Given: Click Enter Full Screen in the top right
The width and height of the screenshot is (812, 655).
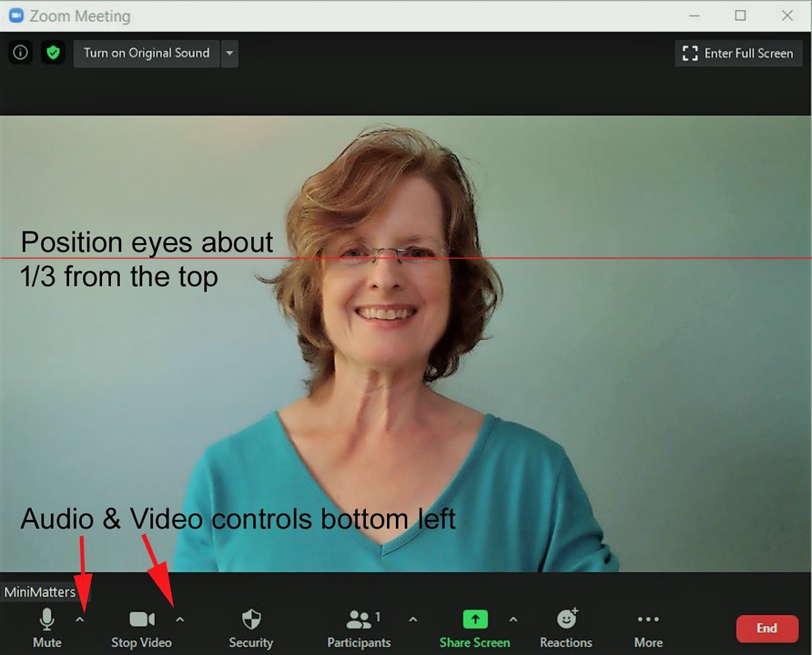Looking at the screenshot, I should coord(738,53).
